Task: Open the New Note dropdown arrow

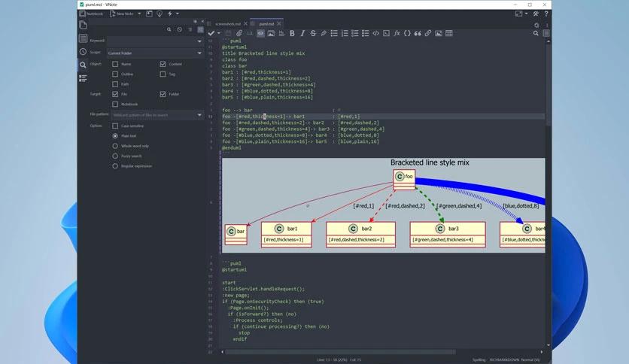Action: pyautogui.click(x=139, y=14)
